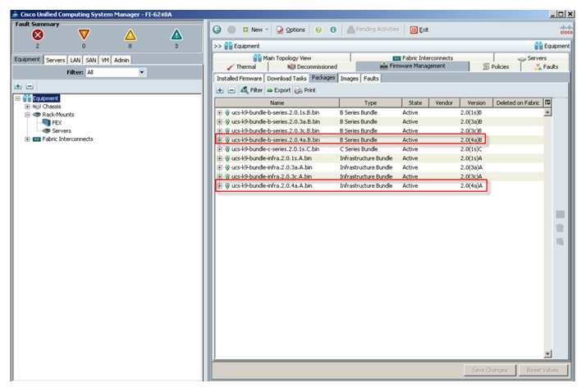Viewport: 586px width, 392px height.
Task: Switch to the Servers navigation tab
Action: [55, 60]
